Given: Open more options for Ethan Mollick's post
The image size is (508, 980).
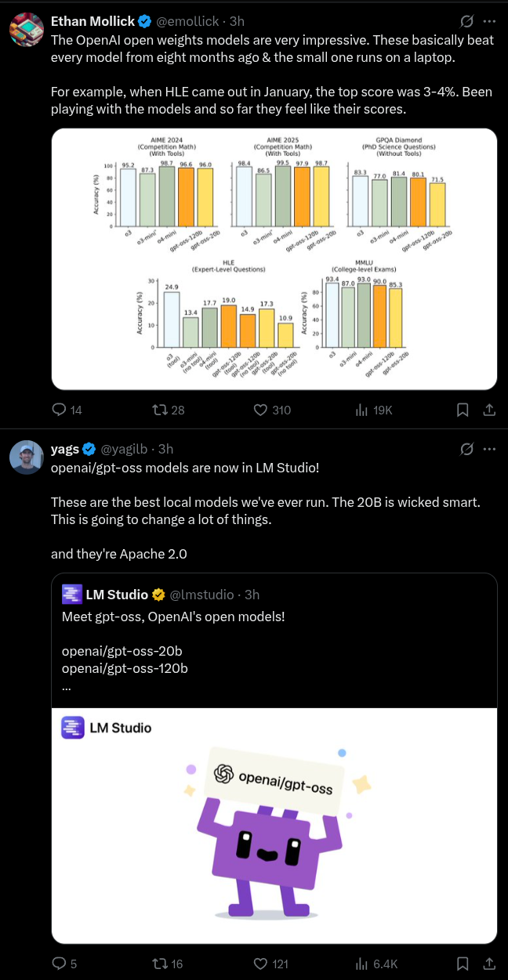Looking at the screenshot, I should click(x=489, y=21).
